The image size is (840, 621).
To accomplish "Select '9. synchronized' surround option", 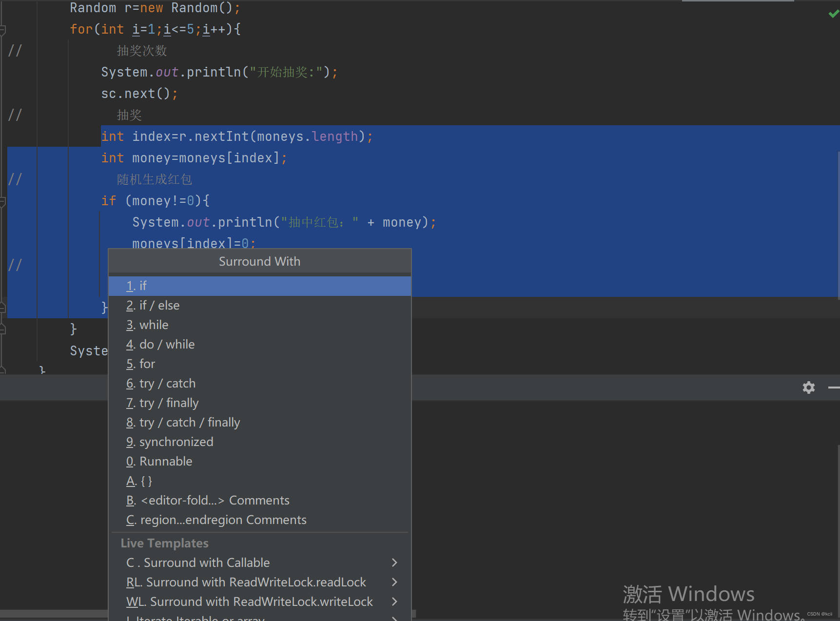I will pos(259,442).
